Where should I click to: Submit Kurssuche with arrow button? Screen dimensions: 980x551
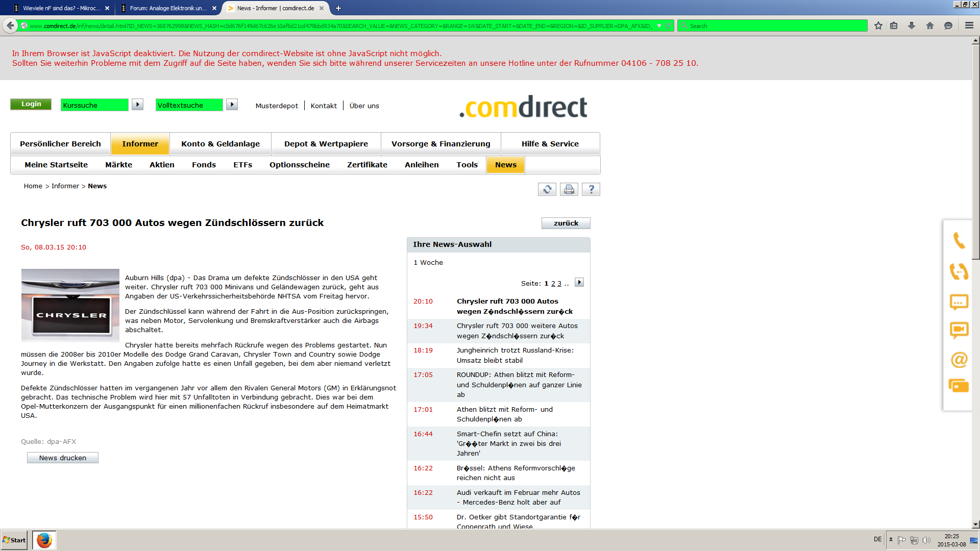137,105
